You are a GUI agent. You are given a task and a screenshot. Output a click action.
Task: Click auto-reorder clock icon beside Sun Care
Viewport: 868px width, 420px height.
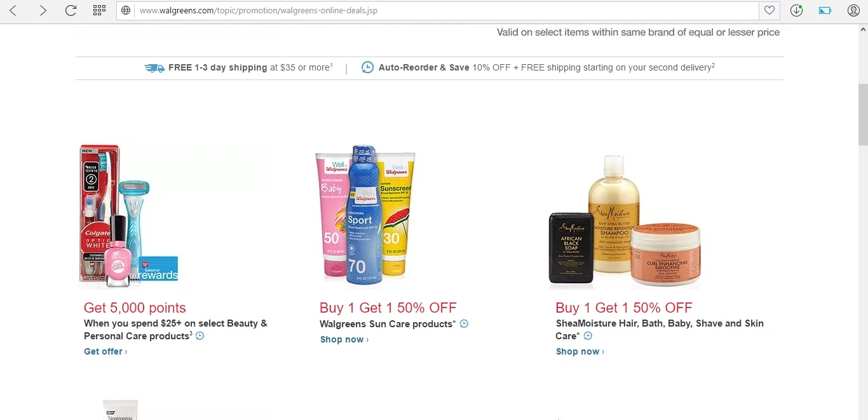pyautogui.click(x=464, y=323)
